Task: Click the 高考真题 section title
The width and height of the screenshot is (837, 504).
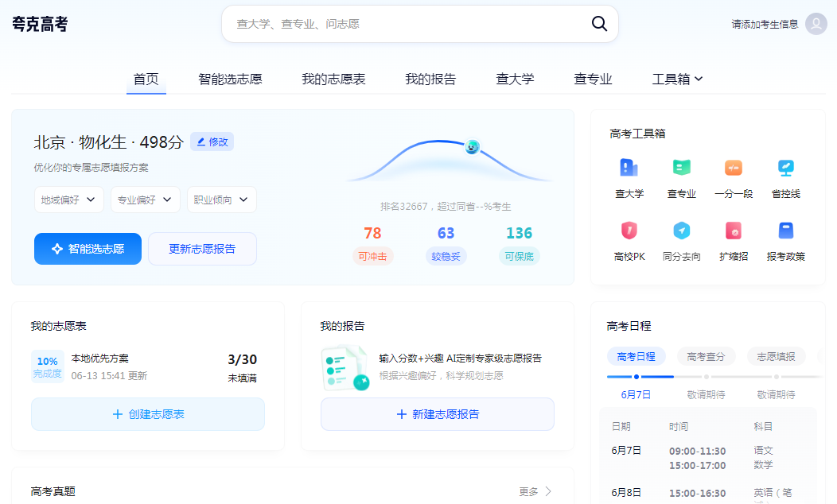Action: pos(53,491)
